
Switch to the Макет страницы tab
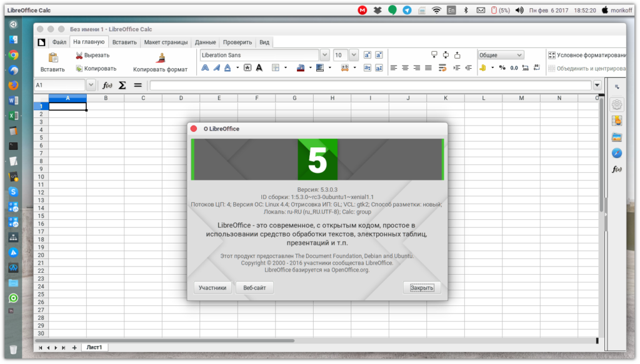click(166, 42)
